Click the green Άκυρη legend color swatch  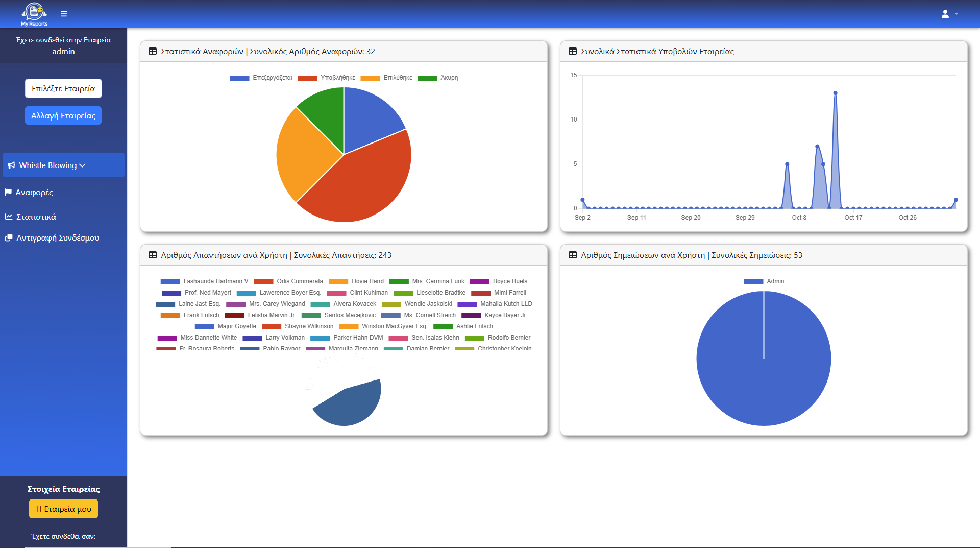(x=427, y=78)
